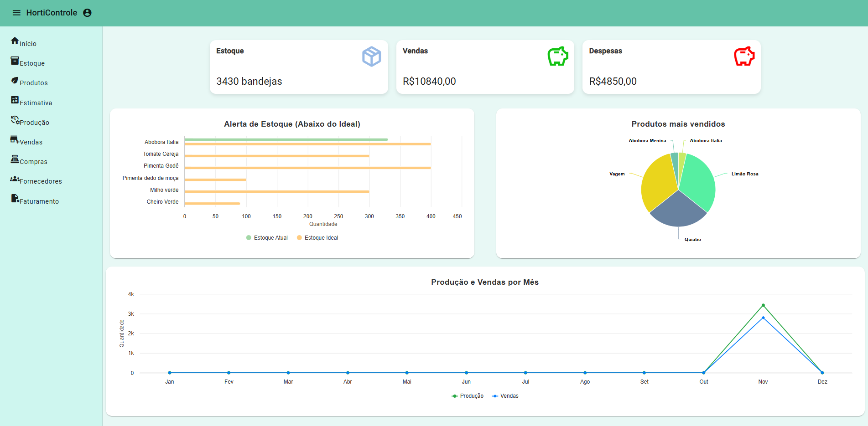
Task: Toggle the Vendas line legend entry
Action: (505, 396)
